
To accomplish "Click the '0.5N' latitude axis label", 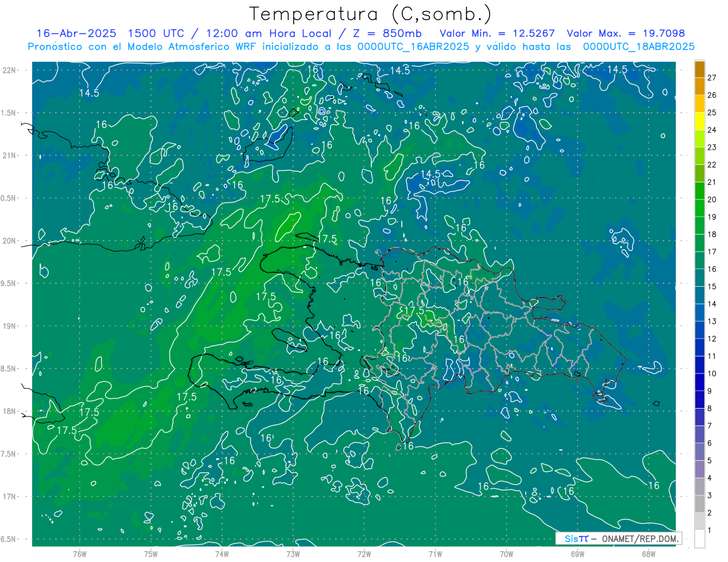I will [x=8, y=198].
